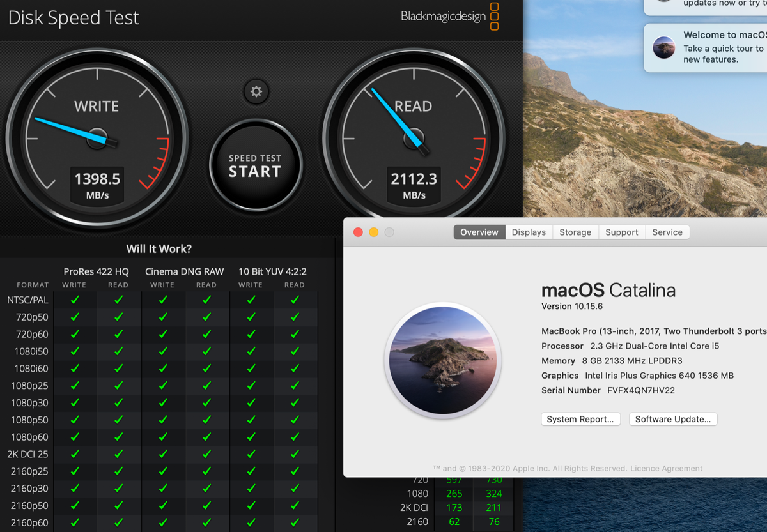This screenshot has width=767, height=532.
Task: Click the 1398.5 MB/s write value
Action: pyautogui.click(x=98, y=185)
